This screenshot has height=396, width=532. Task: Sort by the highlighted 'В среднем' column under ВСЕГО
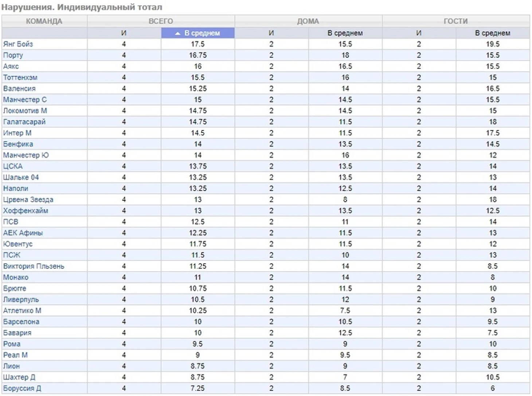[198, 33]
